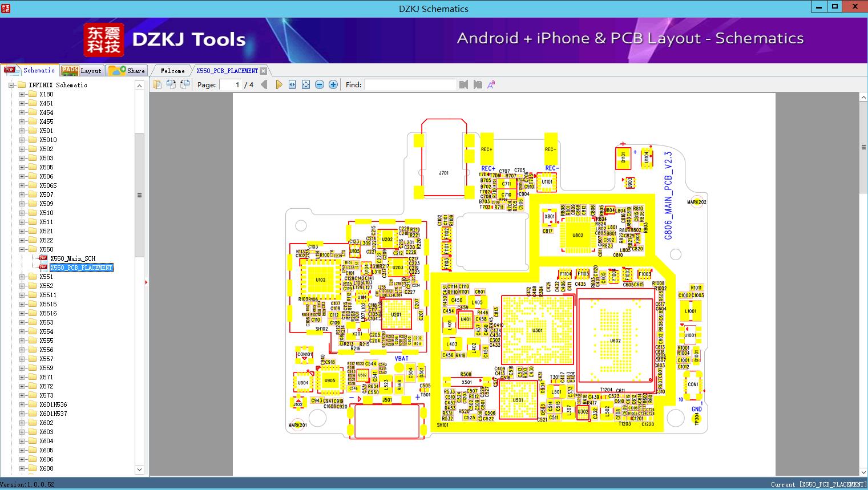Select the X553 folder
The image size is (868, 490).
[46, 322]
